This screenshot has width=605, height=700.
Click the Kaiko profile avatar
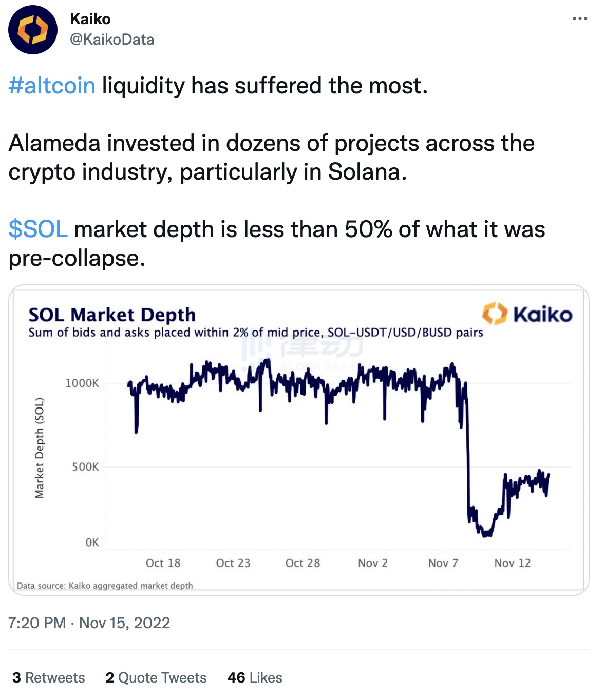tap(33, 30)
